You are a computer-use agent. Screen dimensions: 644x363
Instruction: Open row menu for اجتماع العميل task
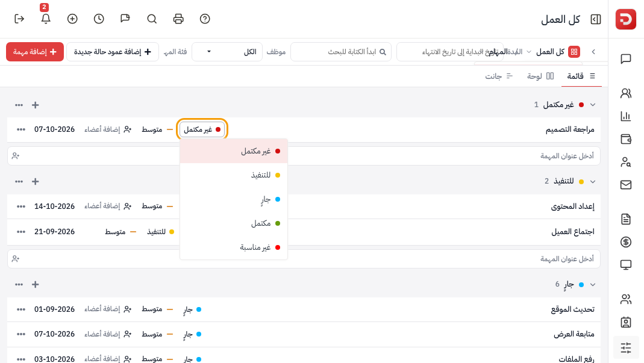tap(21, 232)
